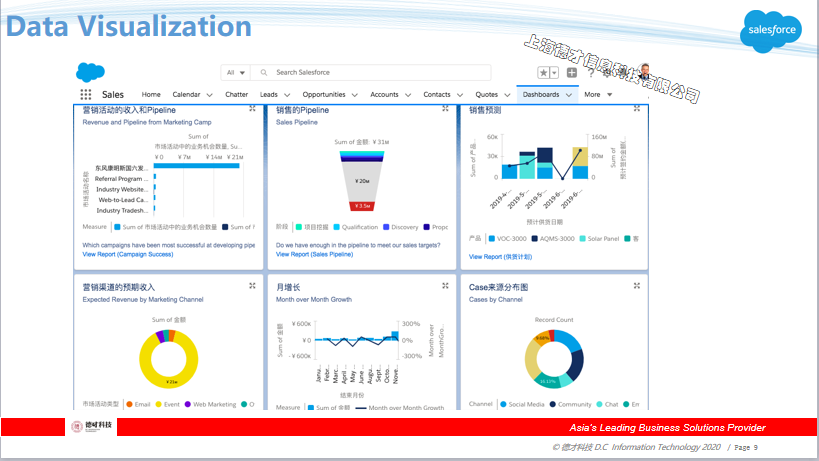Open the Opportunities tab
This screenshot has width=819, height=461.
point(324,94)
